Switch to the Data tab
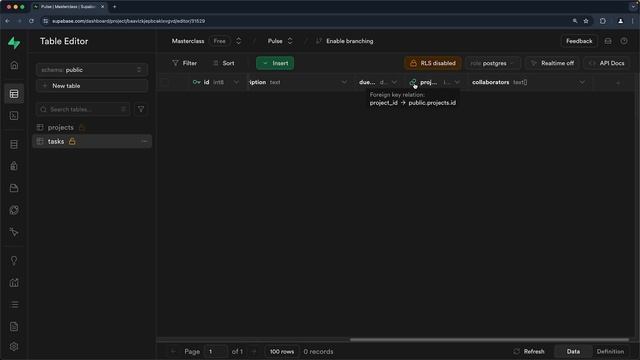Screen dimensions: 640x360 573,351
